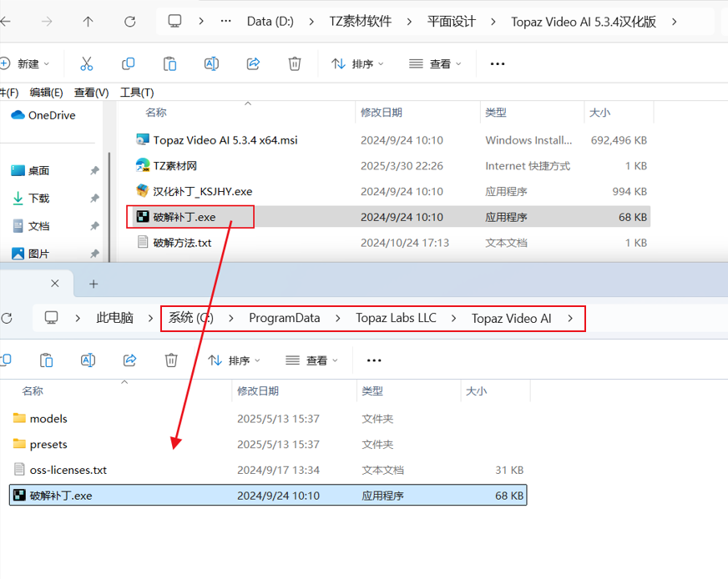Select oss-licenses.txt file
728x579 pixels.
268,470
